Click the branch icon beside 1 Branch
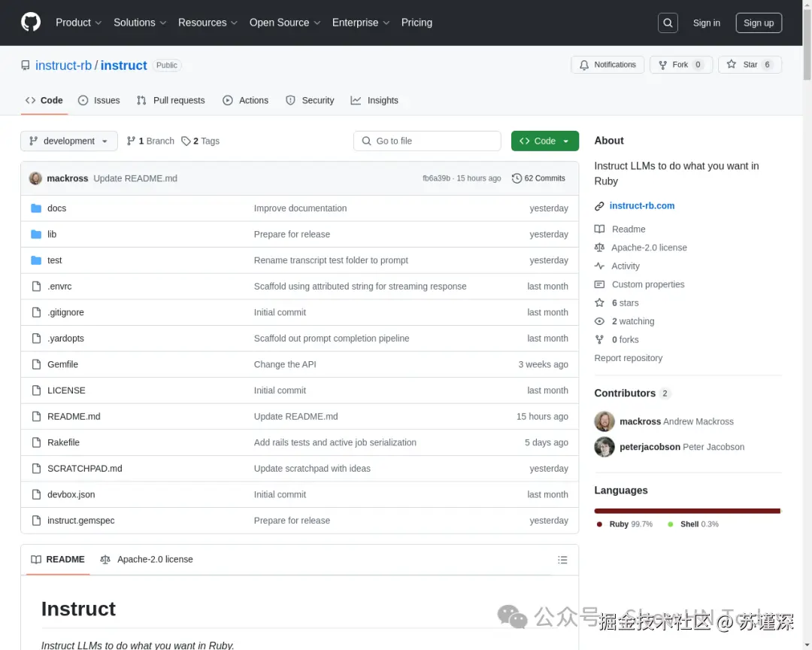Screen dimensions: 812x650 click(x=131, y=141)
